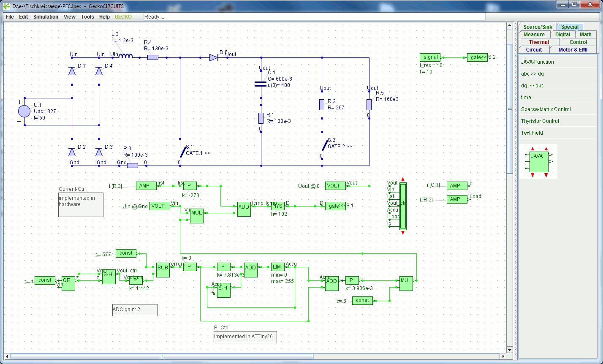Viewport: 603px width, 364px height.
Task: Switch to the Source/Sink tab
Action: (538, 27)
